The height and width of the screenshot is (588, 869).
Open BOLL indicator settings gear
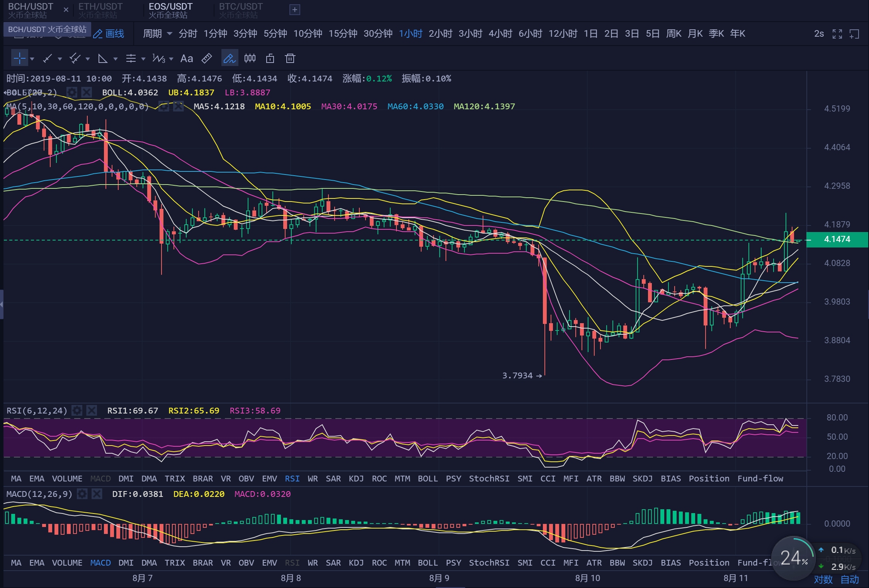(72, 92)
